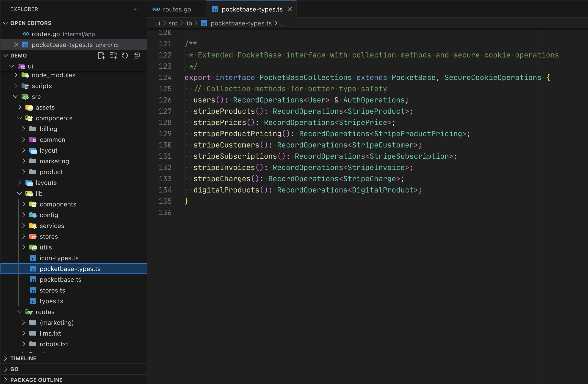588x384 pixels.
Task: Click the EXPLORER panel title
Action: (x=24, y=9)
